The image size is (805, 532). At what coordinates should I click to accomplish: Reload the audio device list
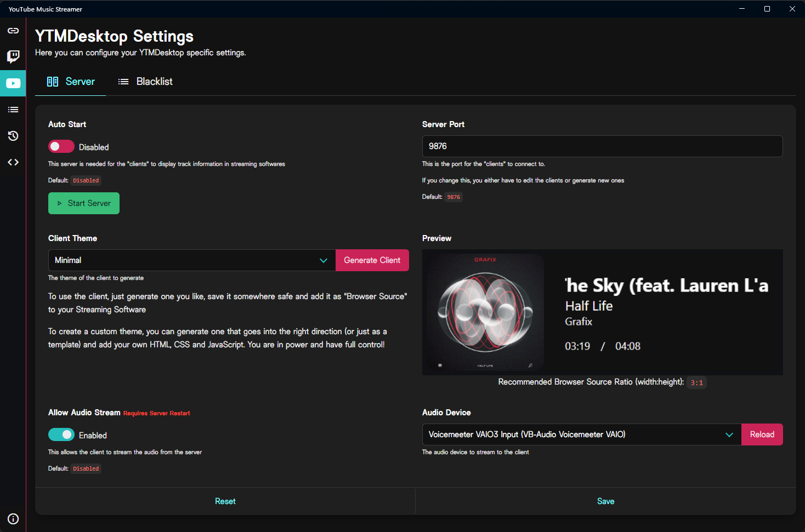pos(762,434)
